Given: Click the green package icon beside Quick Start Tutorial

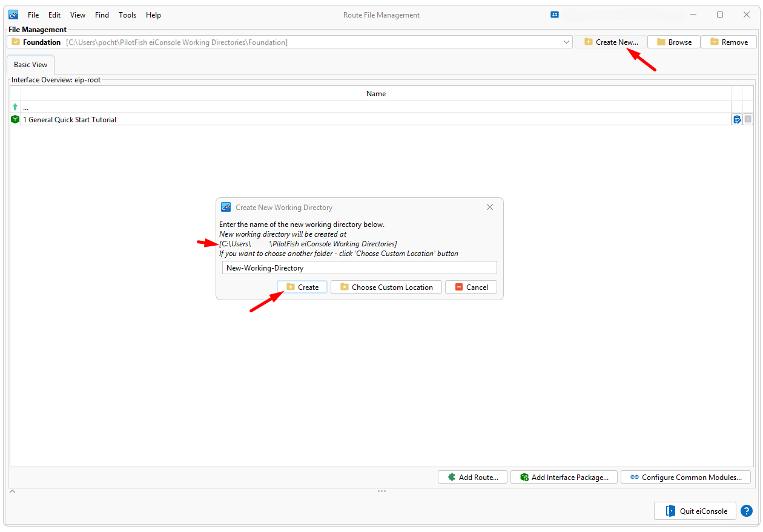Looking at the screenshot, I should [x=15, y=119].
